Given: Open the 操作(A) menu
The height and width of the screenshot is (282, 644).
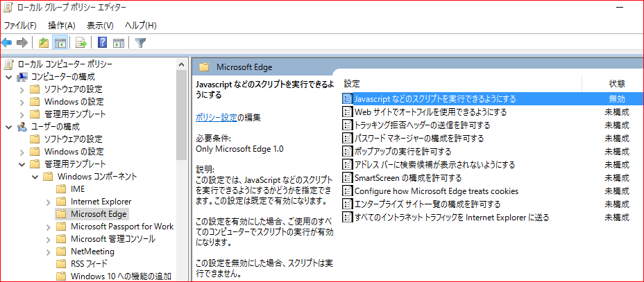Looking at the screenshot, I should [x=62, y=26].
